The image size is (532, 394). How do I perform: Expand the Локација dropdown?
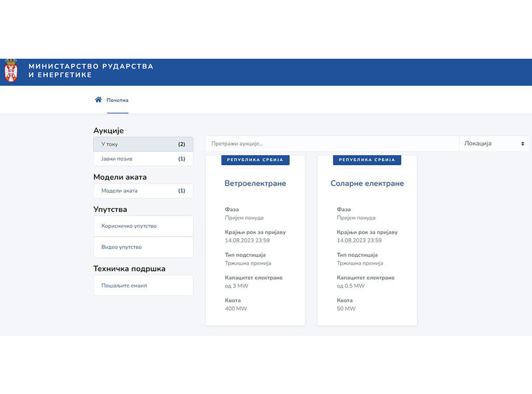point(494,143)
